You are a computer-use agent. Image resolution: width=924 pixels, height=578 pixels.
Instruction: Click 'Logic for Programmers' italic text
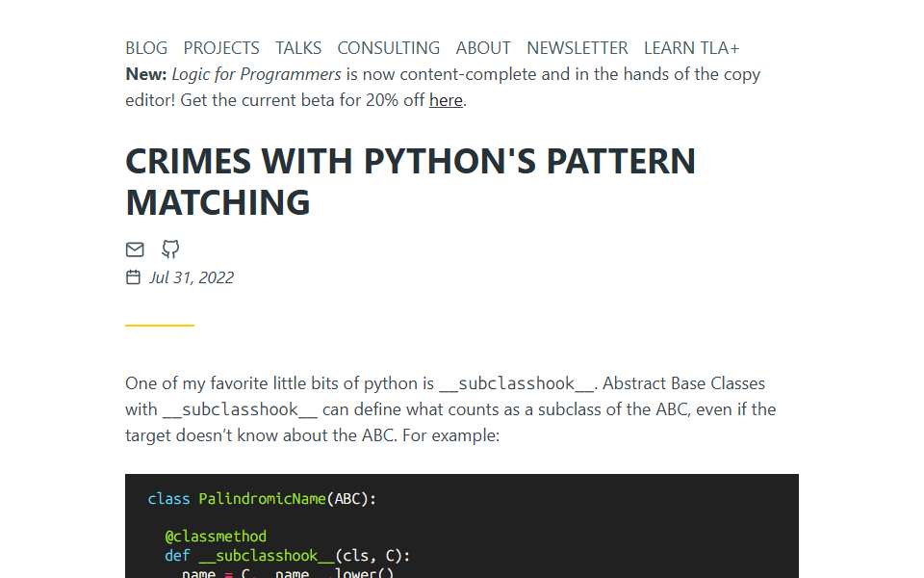point(256,74)
